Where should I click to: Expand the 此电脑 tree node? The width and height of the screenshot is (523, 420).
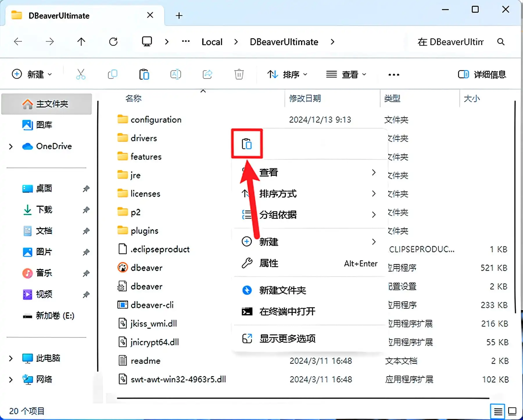pos(11,358)
